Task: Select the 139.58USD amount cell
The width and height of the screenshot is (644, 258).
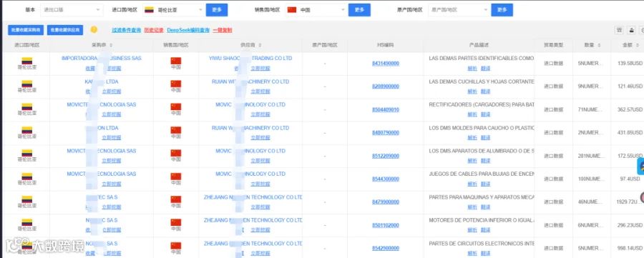Action: tap(630, 64)
